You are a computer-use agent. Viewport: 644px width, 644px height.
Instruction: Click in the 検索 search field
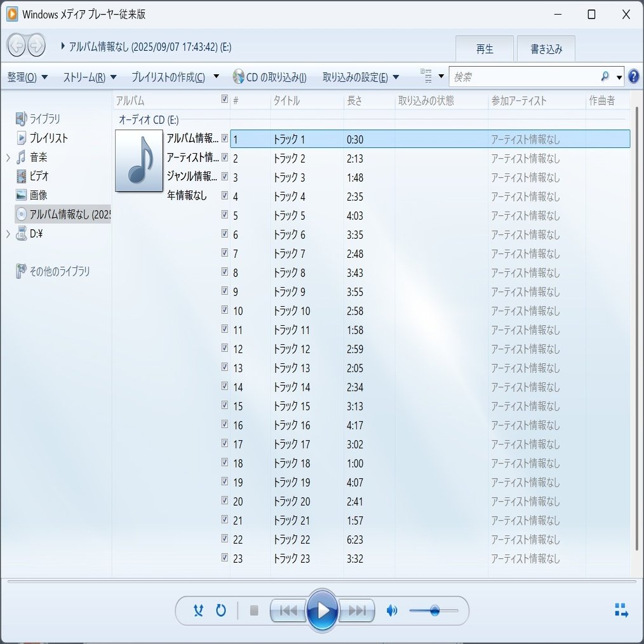[x=525, y=77]
